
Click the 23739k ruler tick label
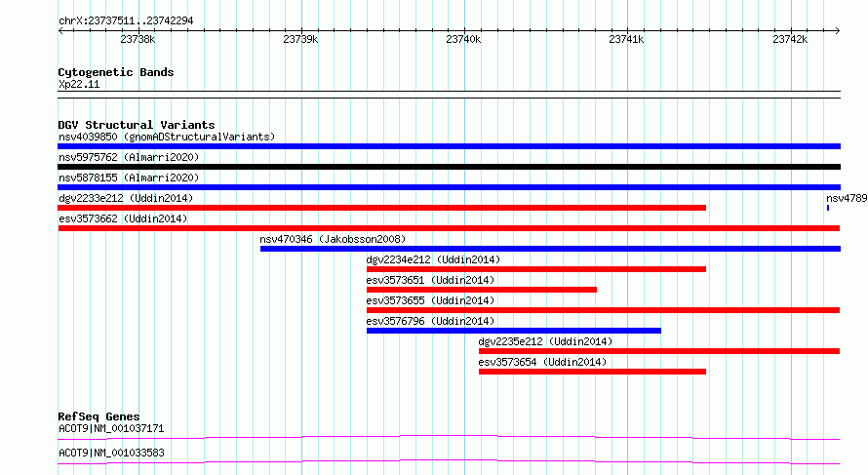tap(300, 39)
